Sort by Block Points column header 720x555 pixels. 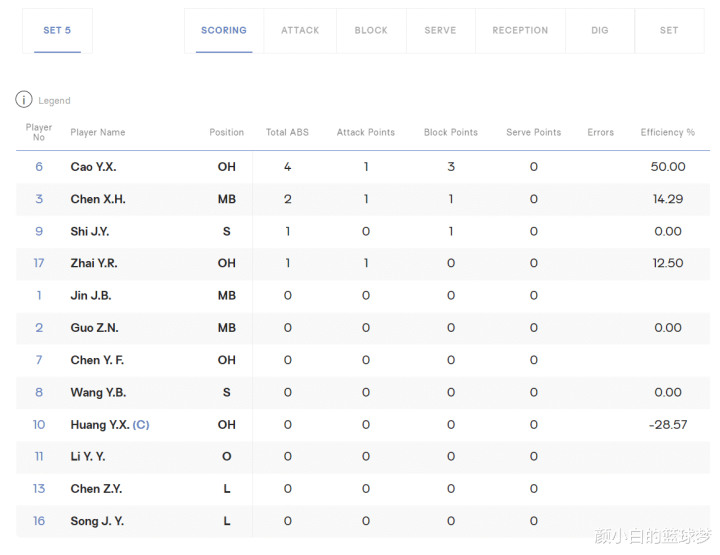451,132
